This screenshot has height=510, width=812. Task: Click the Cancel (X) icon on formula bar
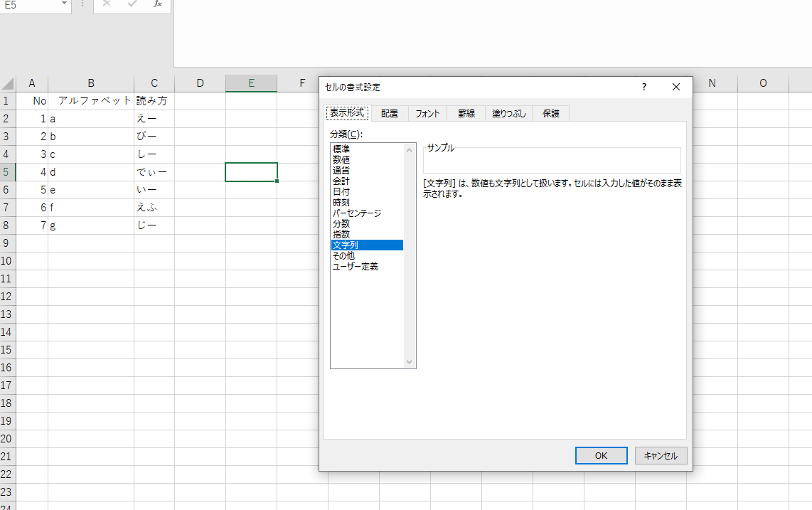pos(107,6)
